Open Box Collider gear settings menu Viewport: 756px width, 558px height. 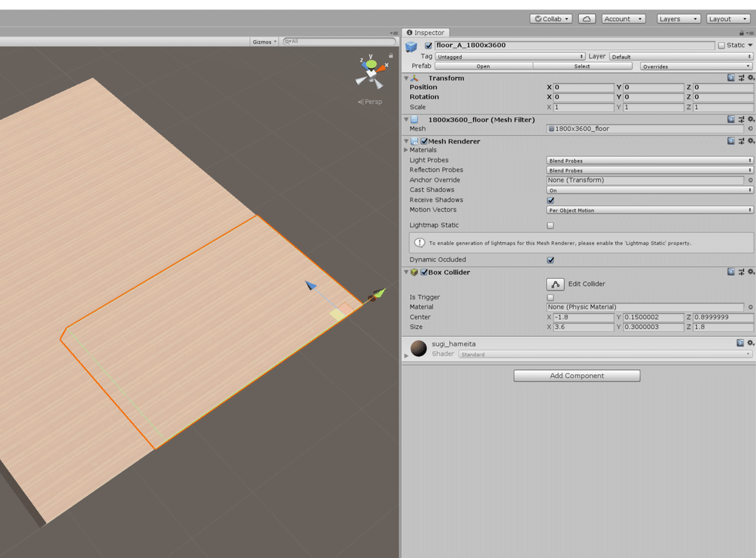(750, 272)
